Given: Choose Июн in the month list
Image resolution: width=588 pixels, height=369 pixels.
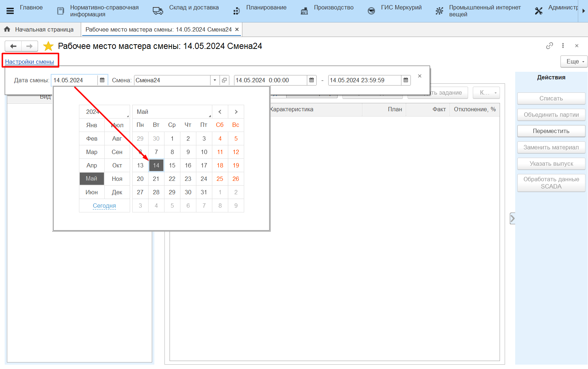Looking at the screenshot, I should [x=92, y=192].
